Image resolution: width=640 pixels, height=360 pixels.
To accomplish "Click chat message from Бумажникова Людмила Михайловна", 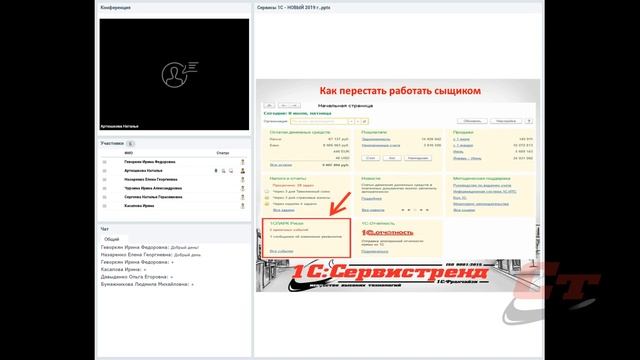I will 147,284.
